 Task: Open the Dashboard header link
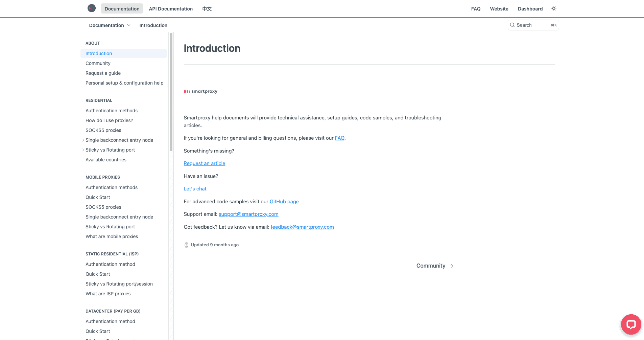[x=530, y=9]
